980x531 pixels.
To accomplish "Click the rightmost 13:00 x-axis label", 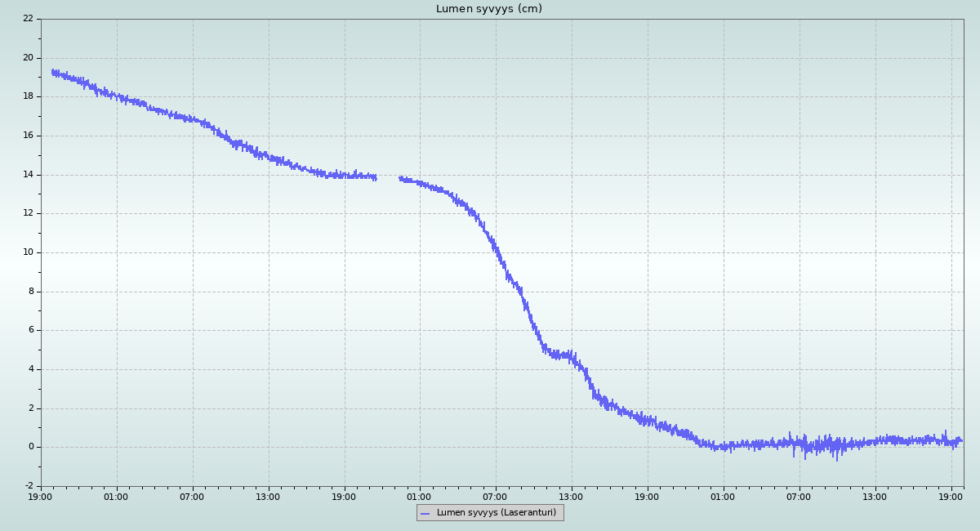I will (x=875, y=497).
